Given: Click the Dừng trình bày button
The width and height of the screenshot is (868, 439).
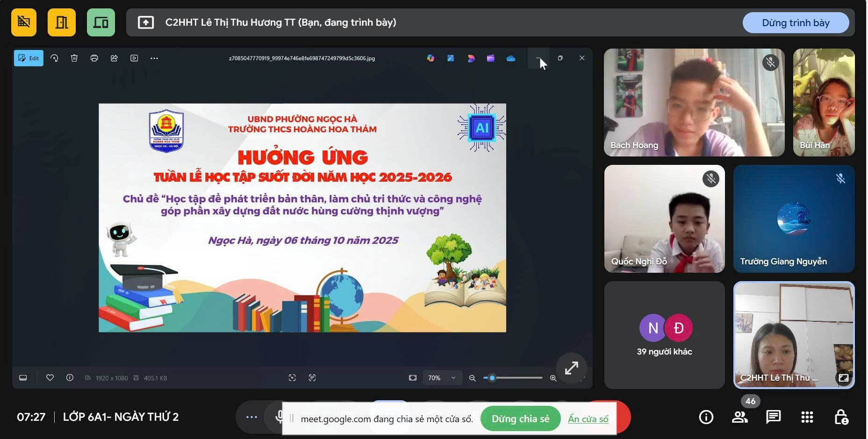Looking at the screenshot, I should (796, 23).
